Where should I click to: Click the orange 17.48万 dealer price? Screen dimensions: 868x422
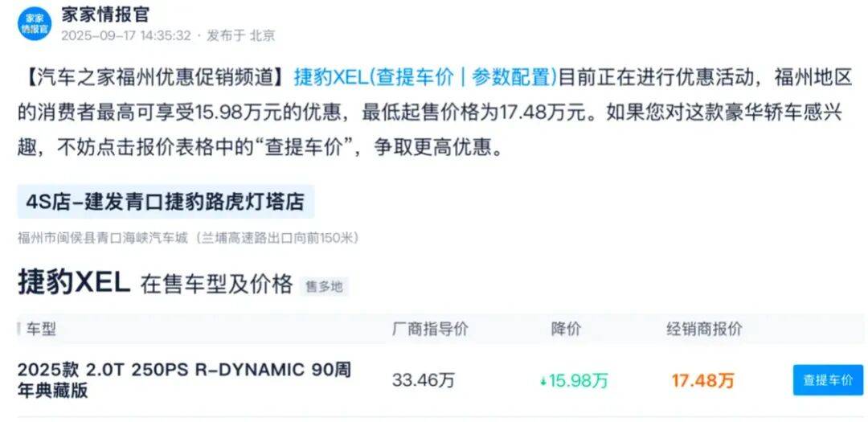(702, 380)
